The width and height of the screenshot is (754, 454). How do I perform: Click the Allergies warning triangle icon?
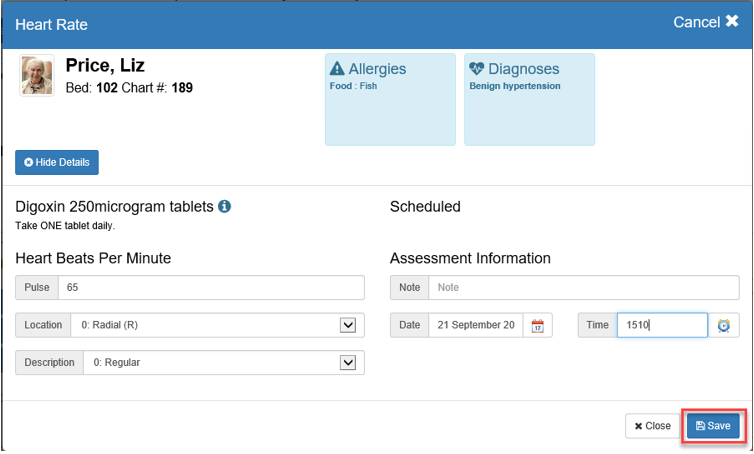click(337, 69)
